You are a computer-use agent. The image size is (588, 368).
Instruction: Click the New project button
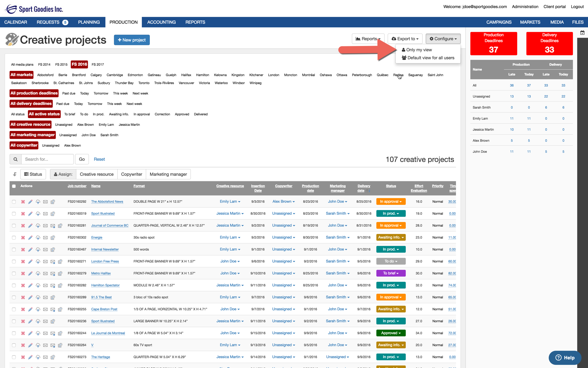coord(132,40)
